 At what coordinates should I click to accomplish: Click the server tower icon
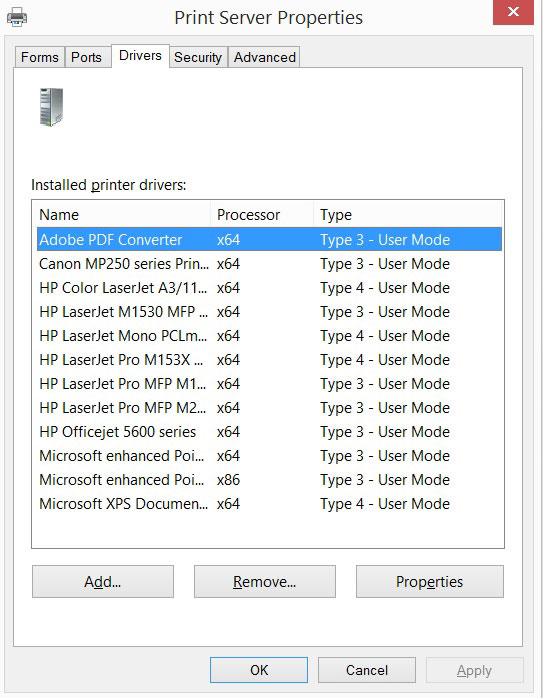click(51, 107)
